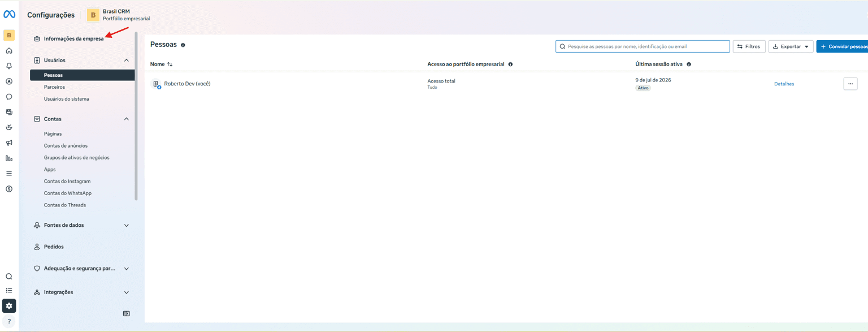This screenshot has height=332, width=868.
Task: Click the Meta logo icon
Action: [9, 15]
